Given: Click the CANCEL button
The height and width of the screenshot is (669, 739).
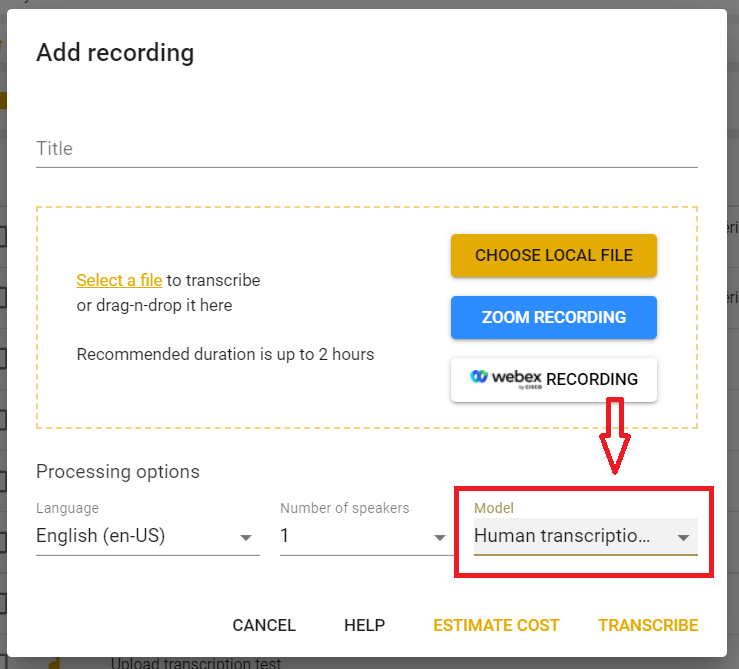Looking at the screenshot, I should pos(264,625).
